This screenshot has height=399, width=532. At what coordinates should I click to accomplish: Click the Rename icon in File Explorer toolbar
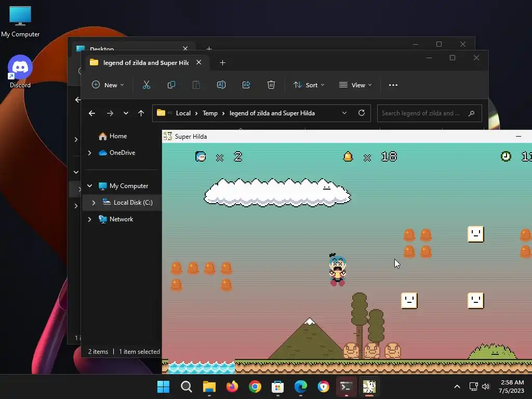221,85
